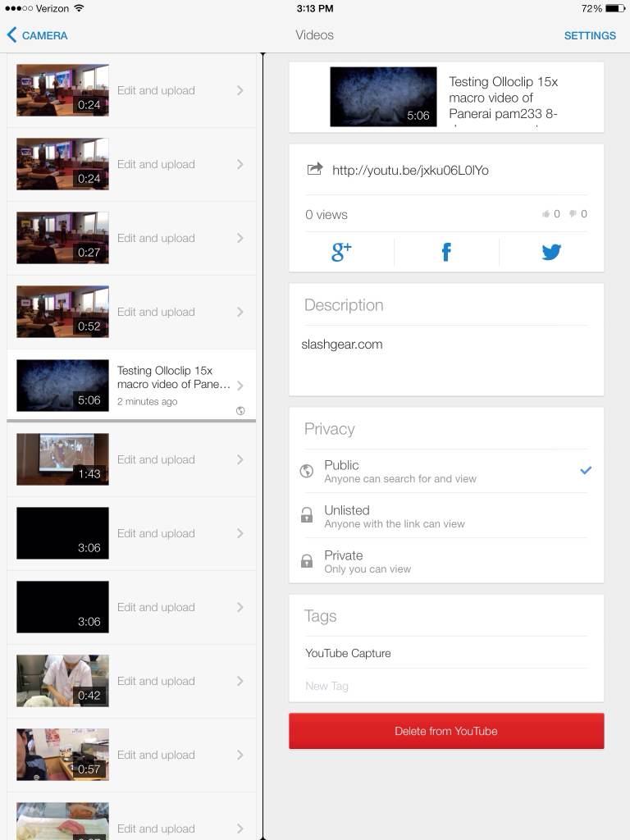Tap the thumbs down dislike icon
This screenshot has width=630, height=840.
573,214
